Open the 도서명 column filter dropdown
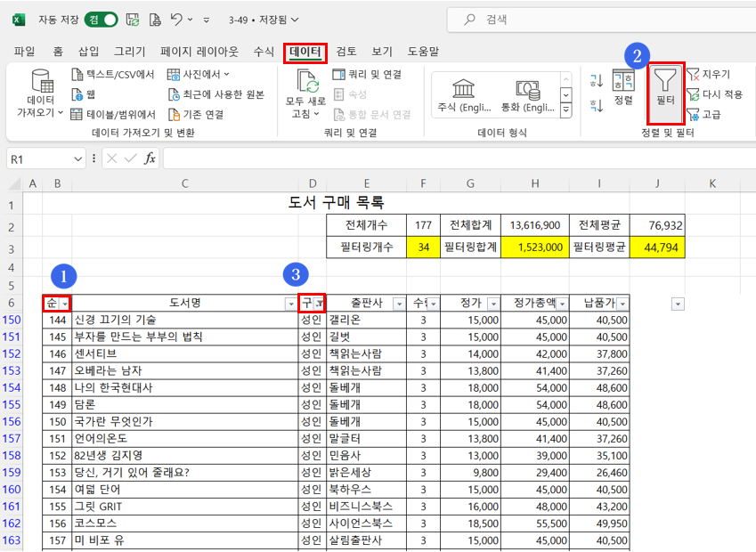 point(290,304)
